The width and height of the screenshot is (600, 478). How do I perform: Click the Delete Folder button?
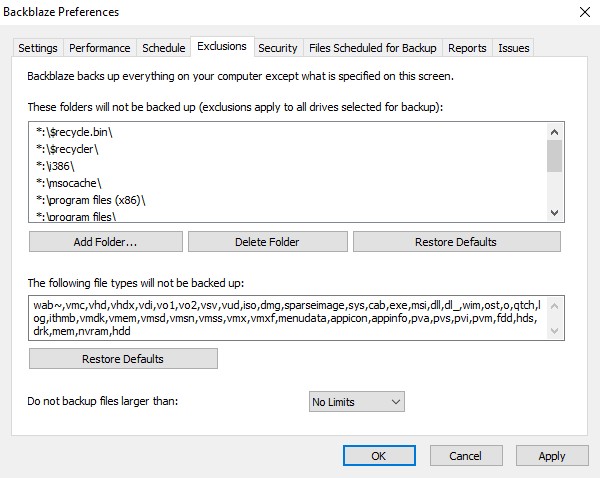pos(267,242)
